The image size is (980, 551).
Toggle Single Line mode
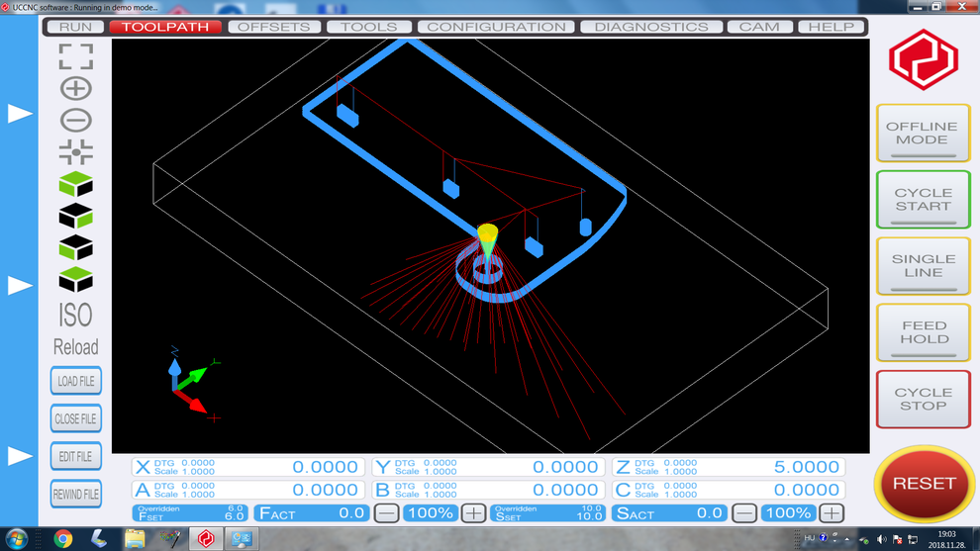click(923, 266)
